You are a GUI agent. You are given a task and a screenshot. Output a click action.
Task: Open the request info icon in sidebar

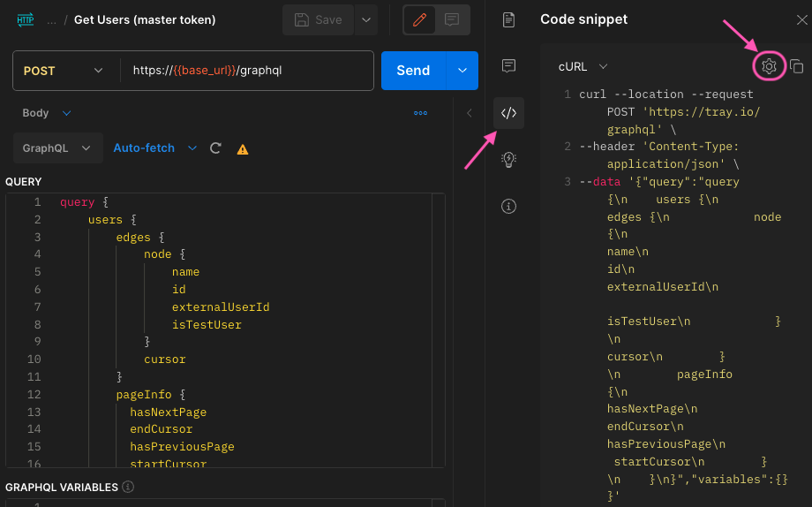(508, 207)
